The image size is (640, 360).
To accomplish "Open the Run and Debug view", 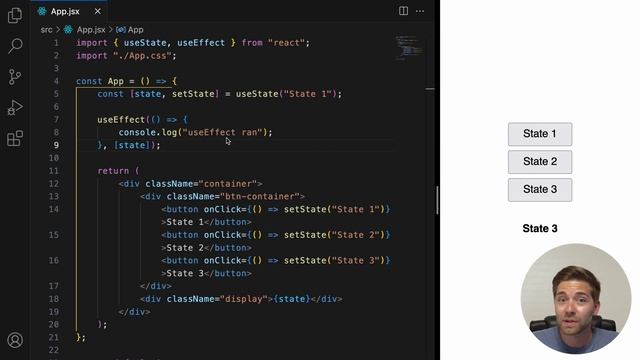I will (x=15, y=107).
